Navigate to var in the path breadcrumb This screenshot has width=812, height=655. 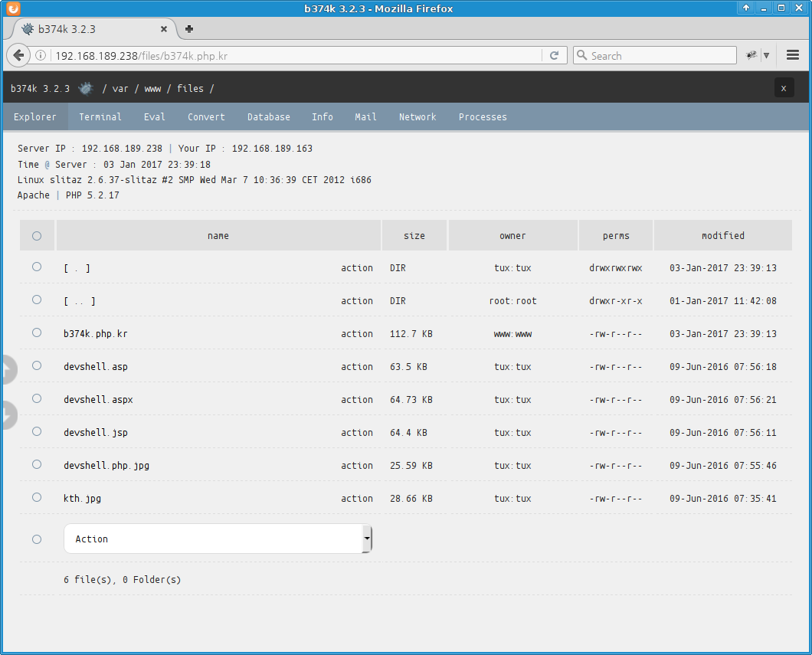pyautogui.click(x=120, y=89)
